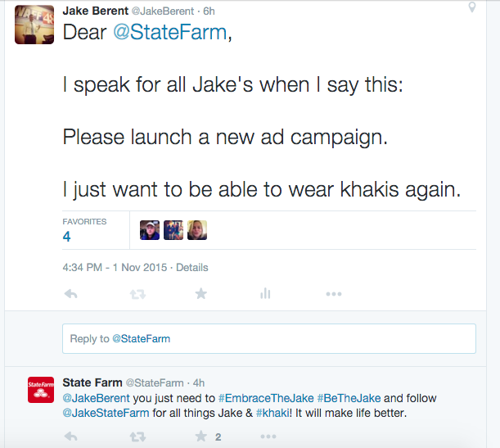Open tweet activity bar chart icon
Screen dimensions: 500x448
point(265,294)
